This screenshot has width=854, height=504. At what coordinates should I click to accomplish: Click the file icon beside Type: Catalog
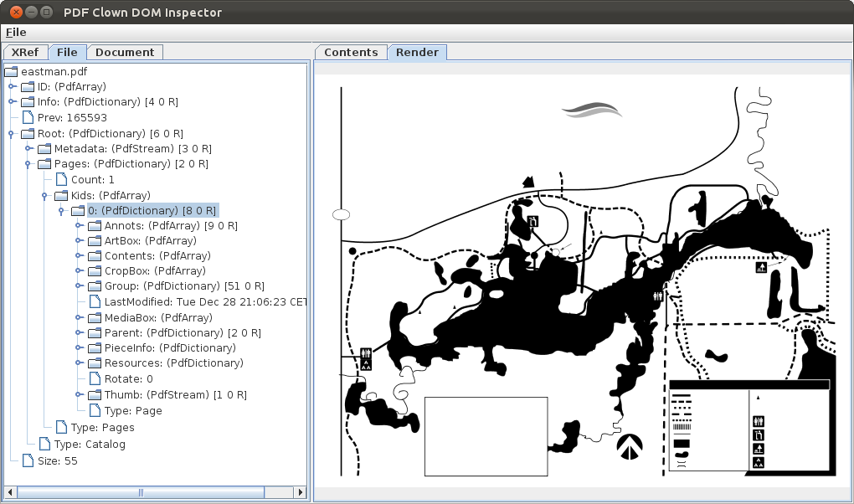(x=44, y=445)
